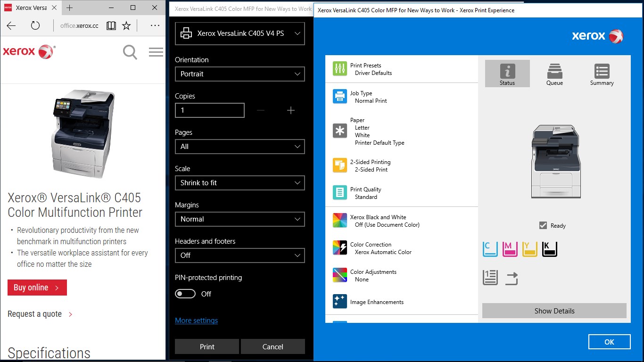Open the Image Enhancements icon
644x362 pixels.
[340, 302]
